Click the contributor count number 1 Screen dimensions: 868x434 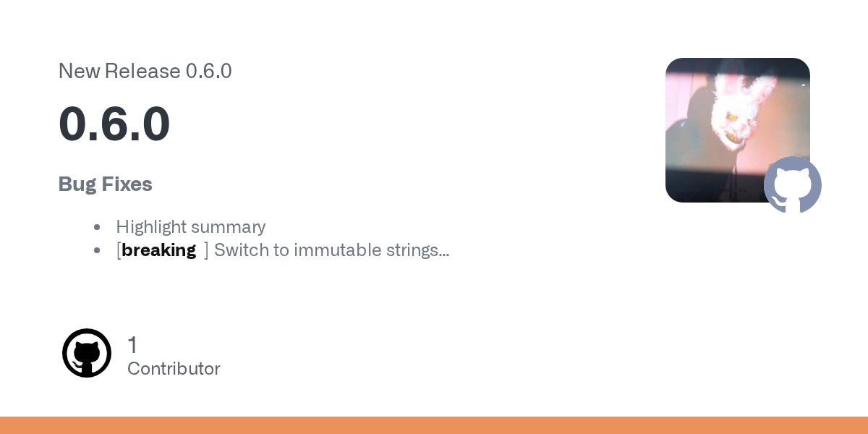click(x=132, y=345)
